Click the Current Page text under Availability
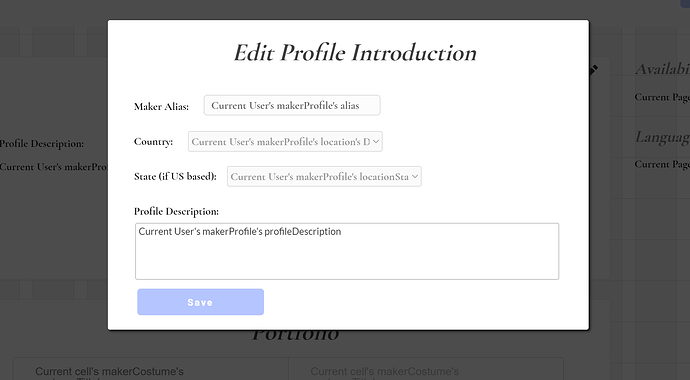The image size is (690, 380). pyautogui.click(x=662, y=97)
